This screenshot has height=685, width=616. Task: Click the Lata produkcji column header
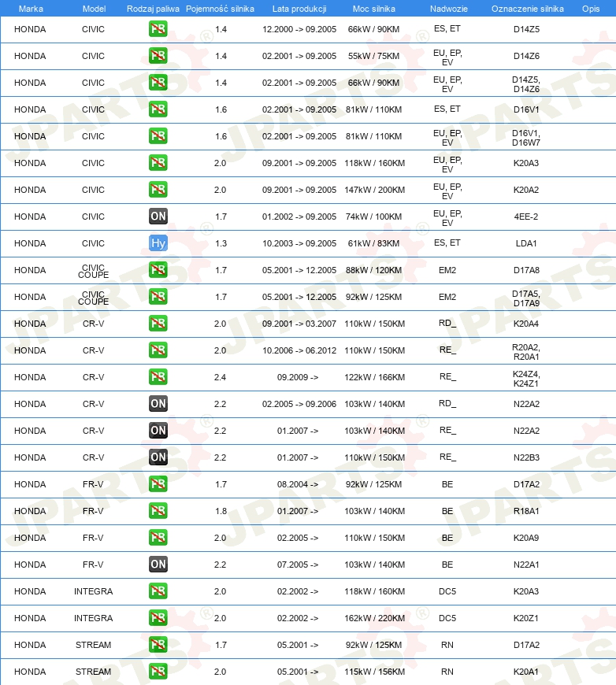click(299, 9)
